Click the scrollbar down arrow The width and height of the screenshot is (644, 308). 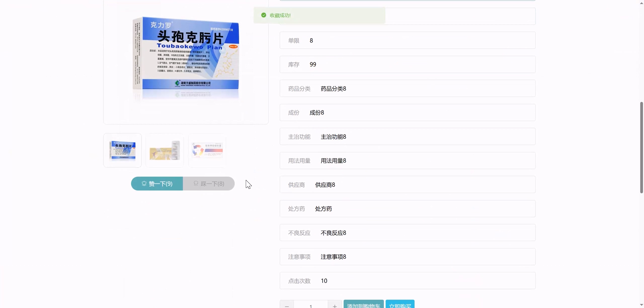[641, 305]
